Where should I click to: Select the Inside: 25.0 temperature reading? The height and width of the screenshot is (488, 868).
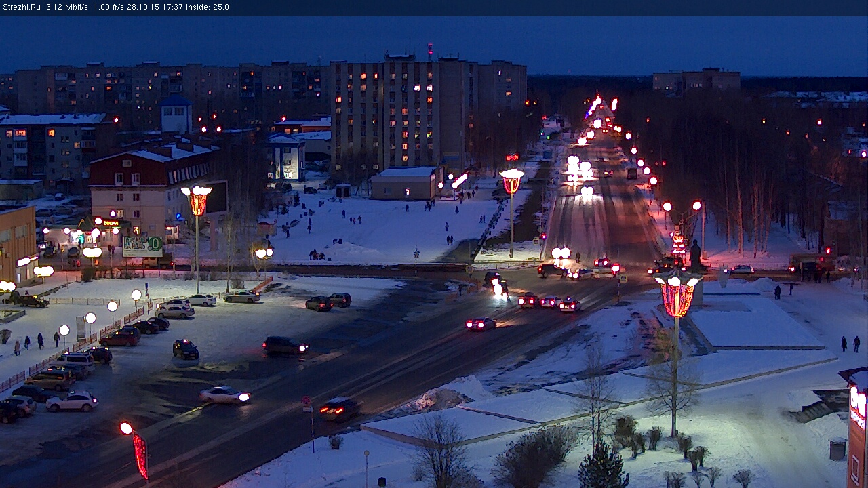pos(208,7)
